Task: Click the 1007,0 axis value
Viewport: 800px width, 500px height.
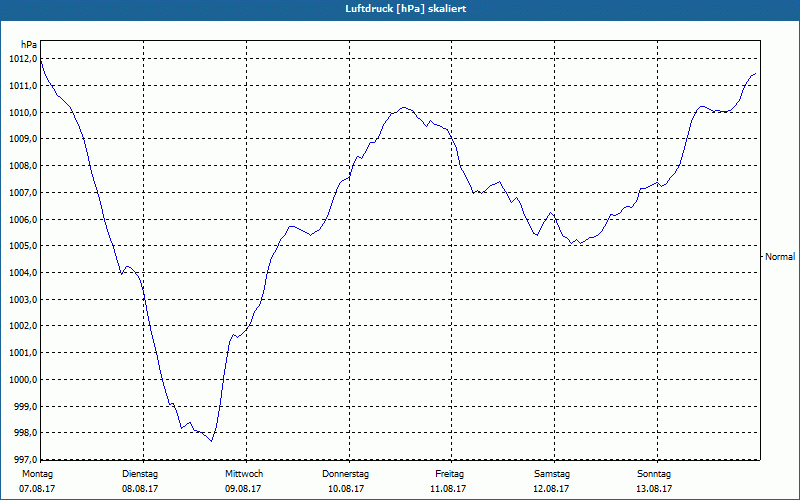Action: [x=23, y=192]
